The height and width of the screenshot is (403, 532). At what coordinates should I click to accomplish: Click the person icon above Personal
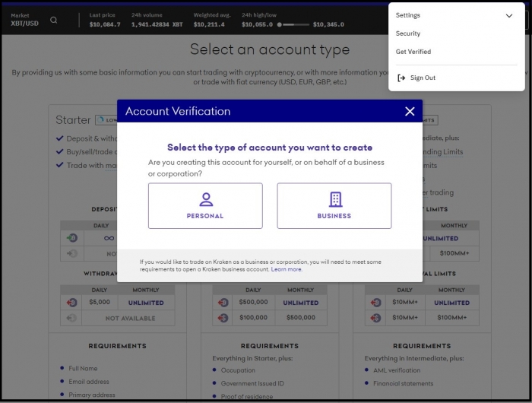206,200
